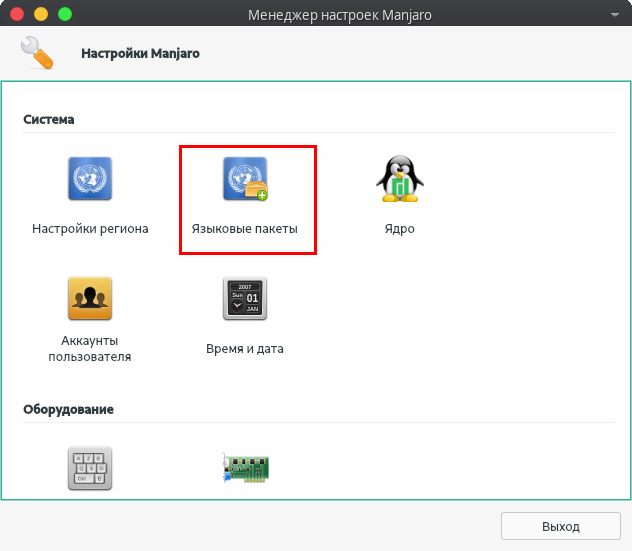The width and height of the screenshot is (632, 551).
Task: Open the title bar dropdown arrow
Action: 615,15
